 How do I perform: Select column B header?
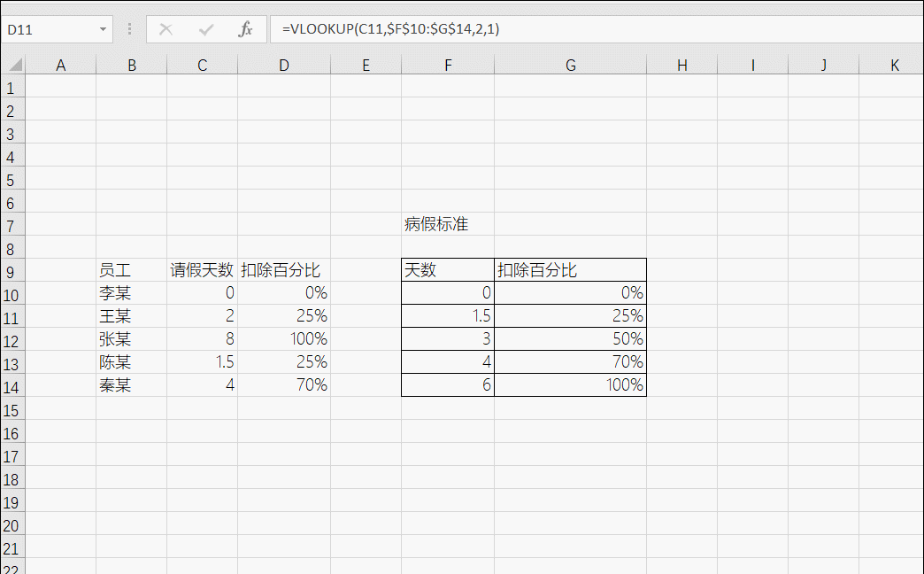tap(131, 65)
